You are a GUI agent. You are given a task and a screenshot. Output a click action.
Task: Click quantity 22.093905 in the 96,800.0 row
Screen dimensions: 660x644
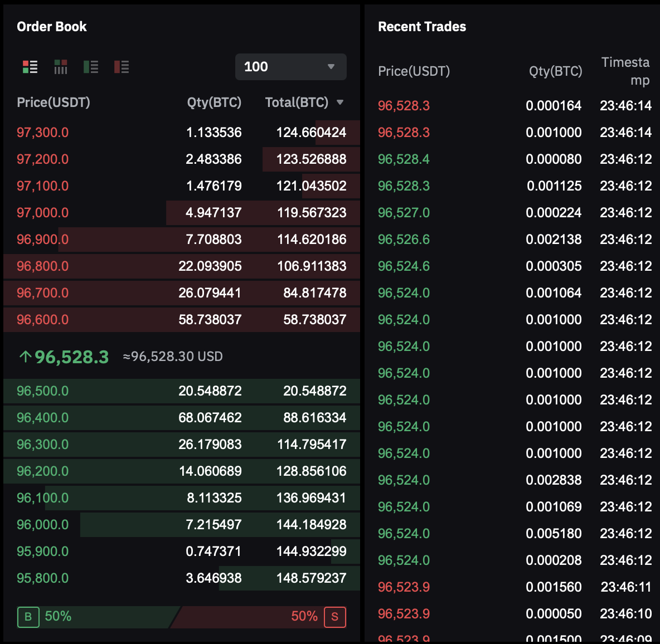(210, 266)
